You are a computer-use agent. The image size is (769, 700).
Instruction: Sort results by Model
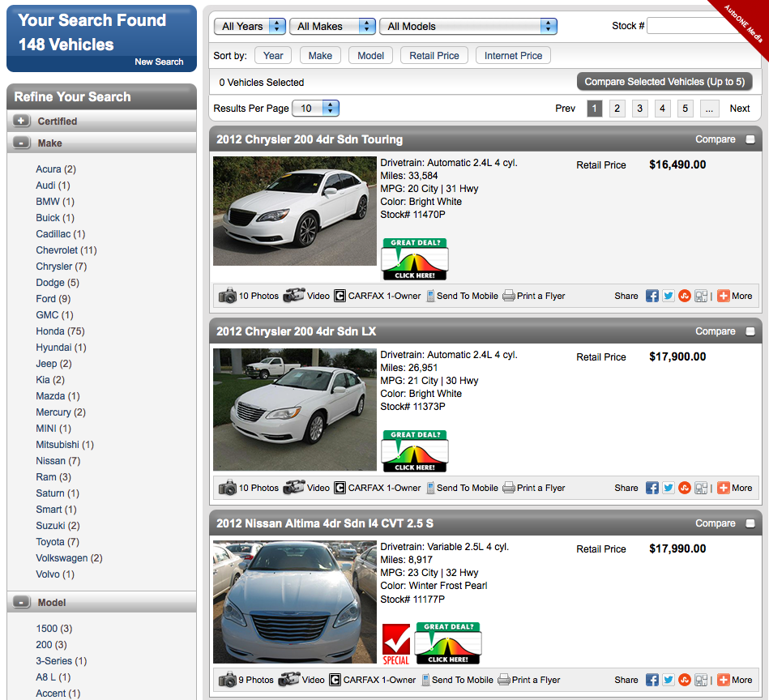pyautogui.click(x=371, y=56)
